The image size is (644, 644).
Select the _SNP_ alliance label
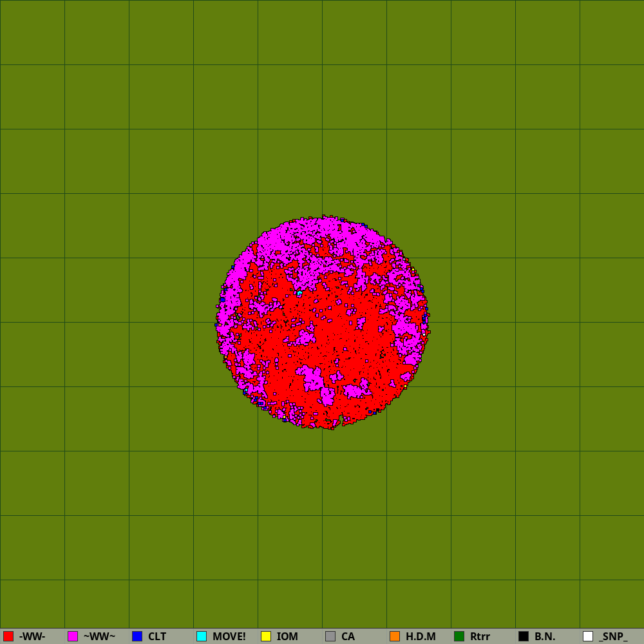[x=613, y=636]
